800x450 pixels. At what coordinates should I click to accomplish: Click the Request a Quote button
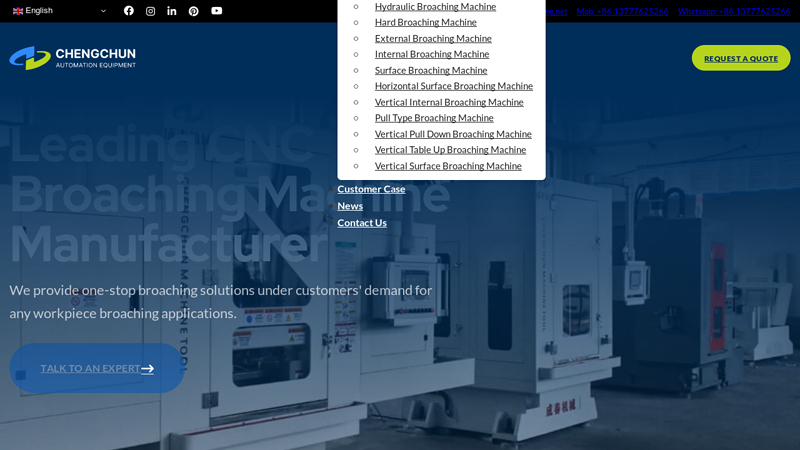click(741, 58)
